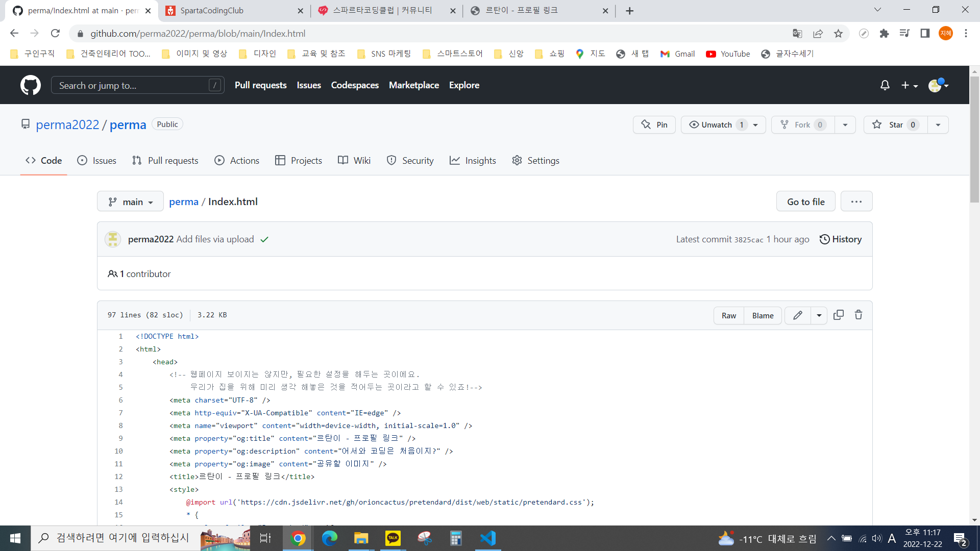Screen dimensions: 980x551
Task: Delete this file trash icon
Action: tap(859, 315)
